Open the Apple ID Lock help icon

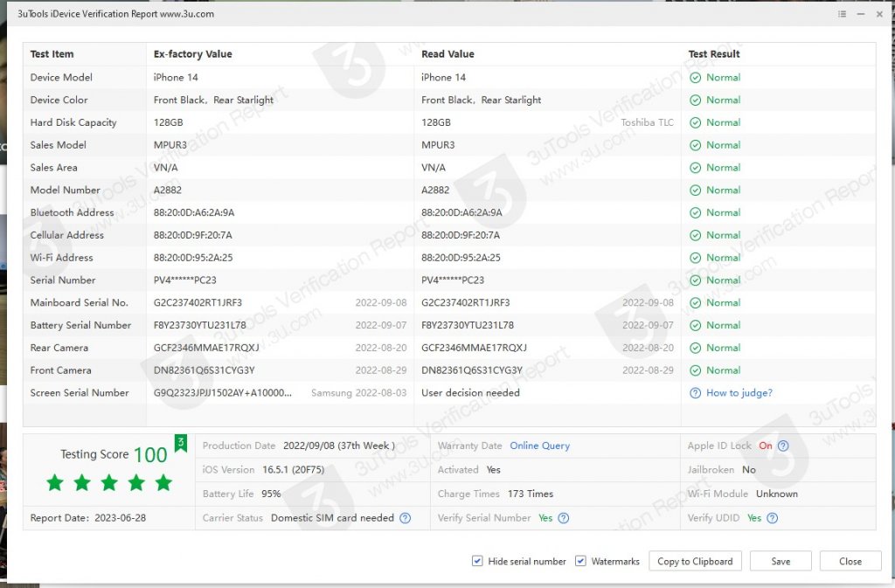[x=783, y=446]
